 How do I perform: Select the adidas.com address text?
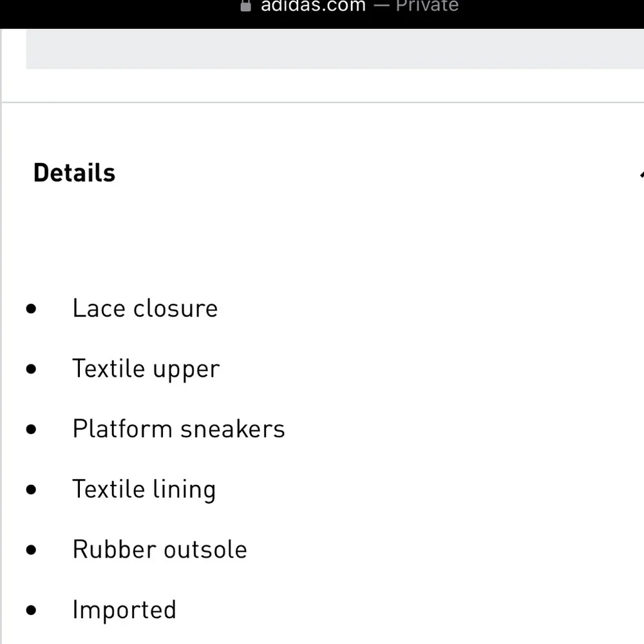pos(313,6)
